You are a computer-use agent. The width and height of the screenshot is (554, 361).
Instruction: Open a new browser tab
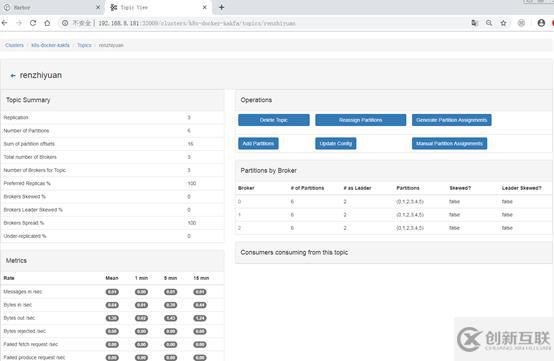(x=222, y=7)
